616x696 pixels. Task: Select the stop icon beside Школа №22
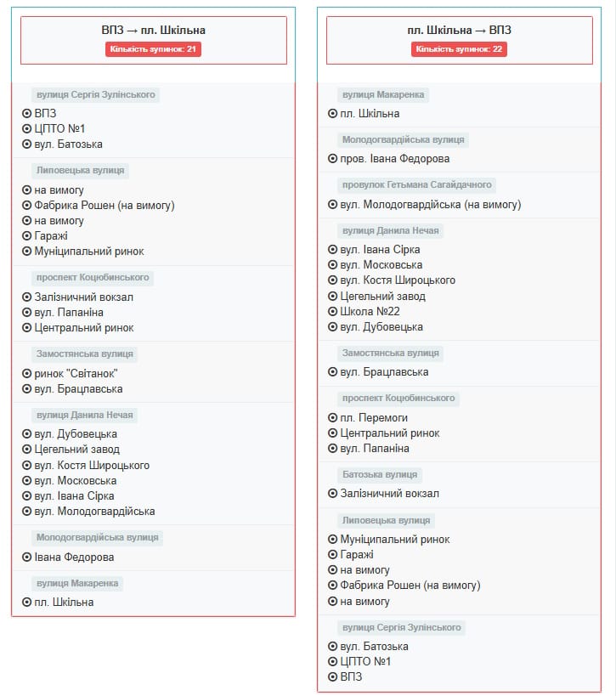click(x=332, y=312)
